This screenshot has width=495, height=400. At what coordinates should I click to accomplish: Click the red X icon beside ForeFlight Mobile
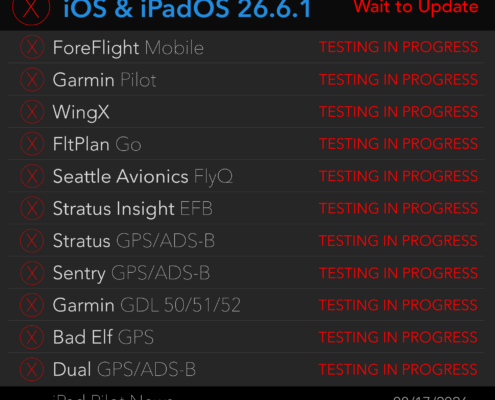[x=32, y=47]
